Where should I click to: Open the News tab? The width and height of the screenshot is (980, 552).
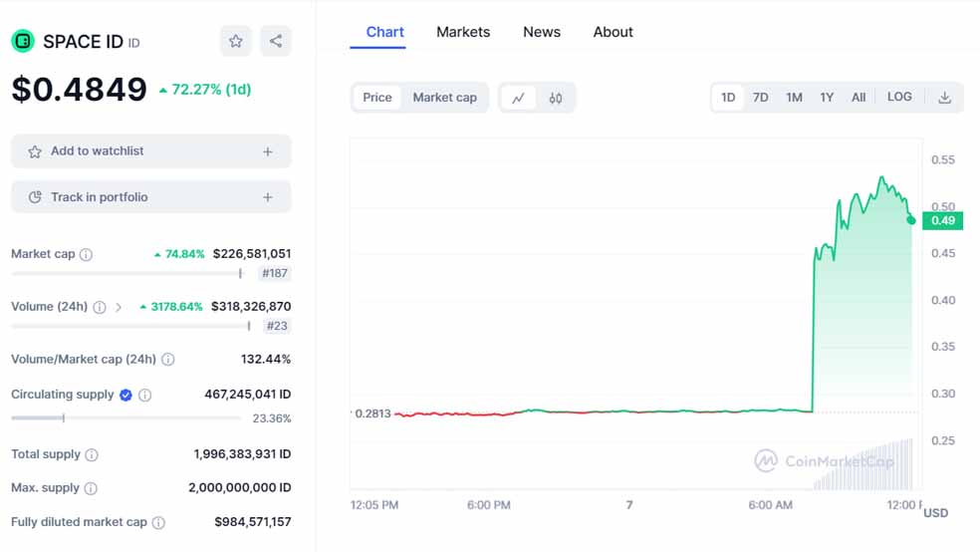(542, 32)
